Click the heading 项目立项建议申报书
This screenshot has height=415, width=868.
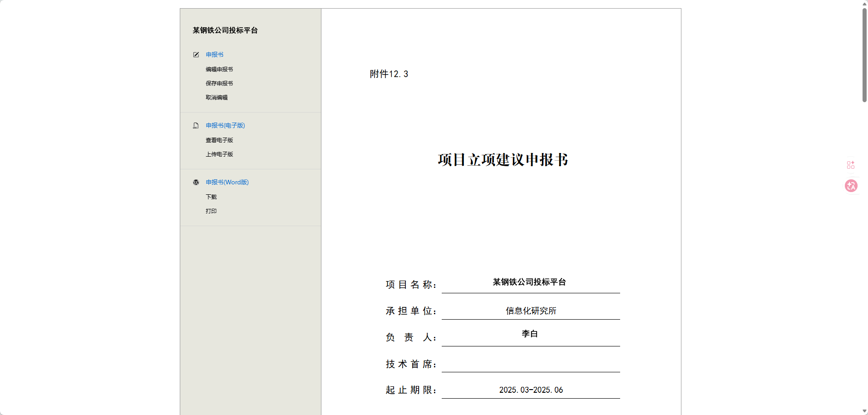(x=503, y=160)
